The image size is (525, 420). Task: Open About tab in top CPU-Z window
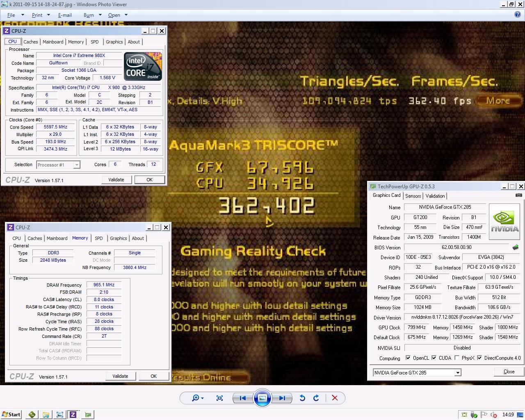pyautogui.click(x=134, y=42)
